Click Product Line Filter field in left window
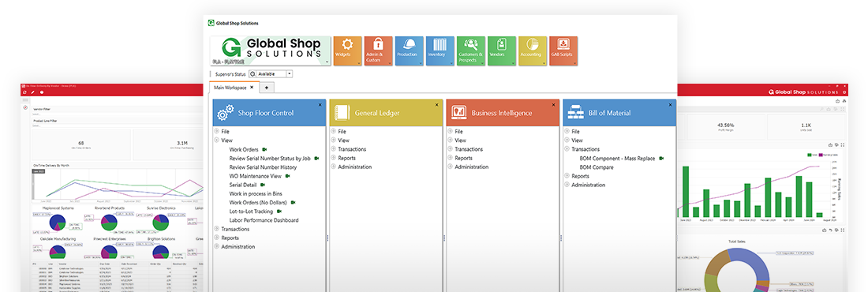The width and height of the screenshot is (868, 292). 118,125
